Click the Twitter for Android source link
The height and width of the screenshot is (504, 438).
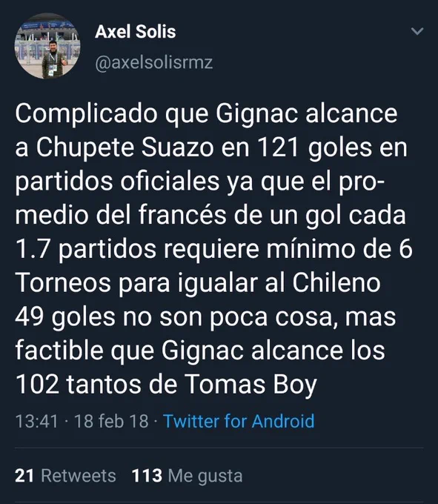[x=239, y=421]
